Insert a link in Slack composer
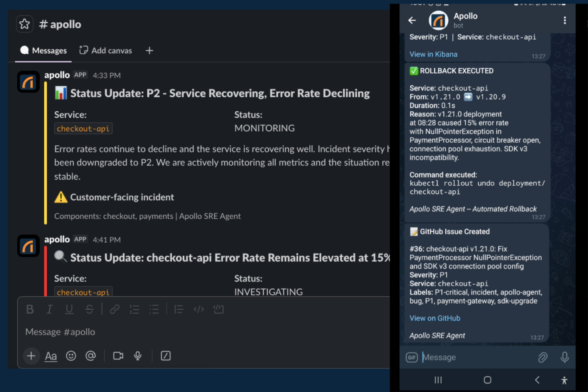The height and width of the screenshot is (392, 588). click(114, 309)
